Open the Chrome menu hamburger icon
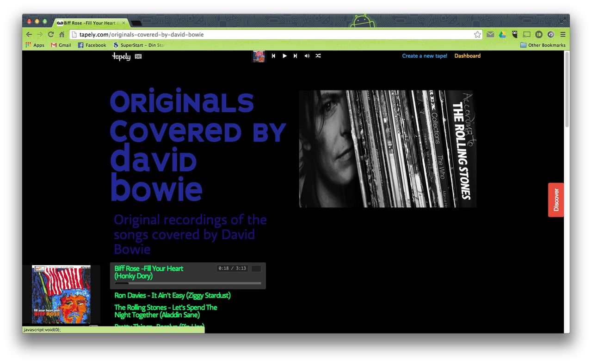 tap(563, 35)
